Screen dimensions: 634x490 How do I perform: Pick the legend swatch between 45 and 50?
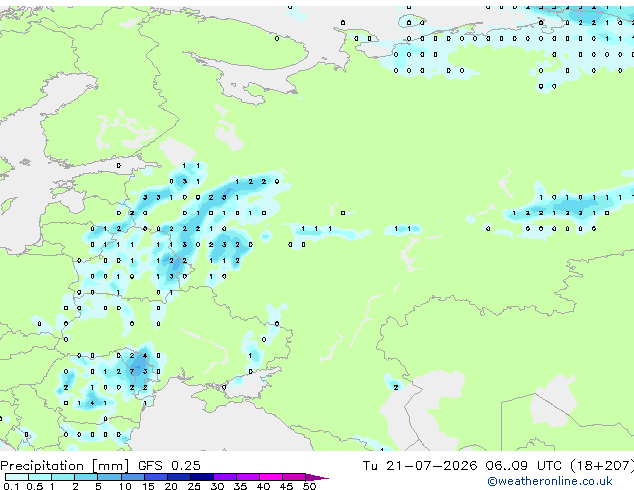pyautogui.click(x=294, y=477)
